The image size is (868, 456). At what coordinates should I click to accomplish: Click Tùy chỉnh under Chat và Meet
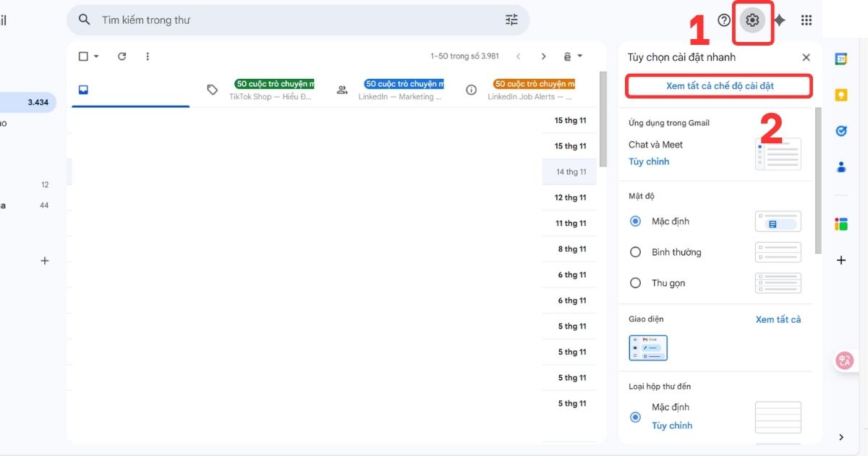(x=649, y=161)
